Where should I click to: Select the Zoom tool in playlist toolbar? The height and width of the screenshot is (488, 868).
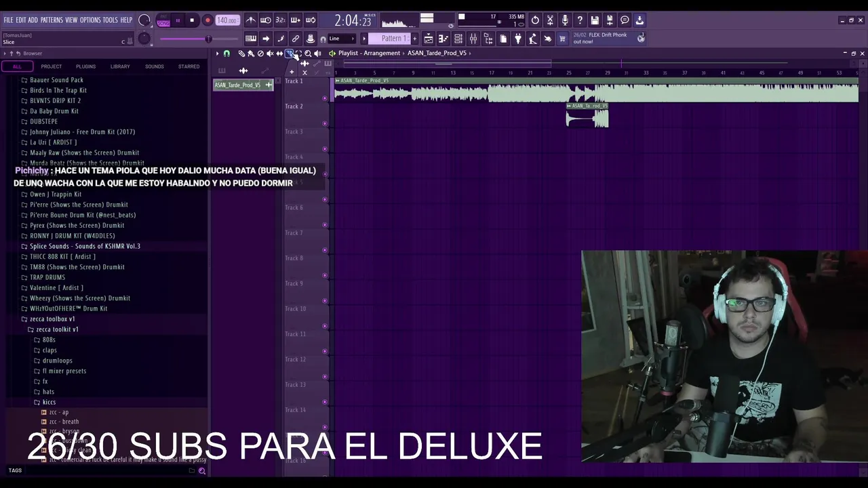(308, 54)
